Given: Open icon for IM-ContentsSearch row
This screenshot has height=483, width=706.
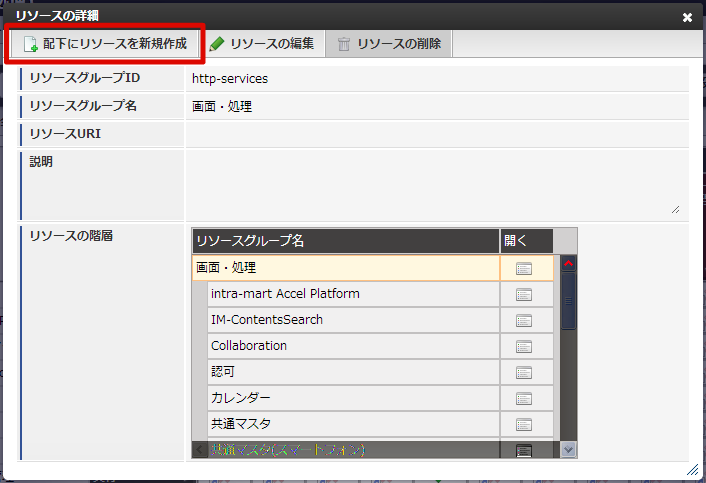Looking at the screenshot, I should [524, 320].
